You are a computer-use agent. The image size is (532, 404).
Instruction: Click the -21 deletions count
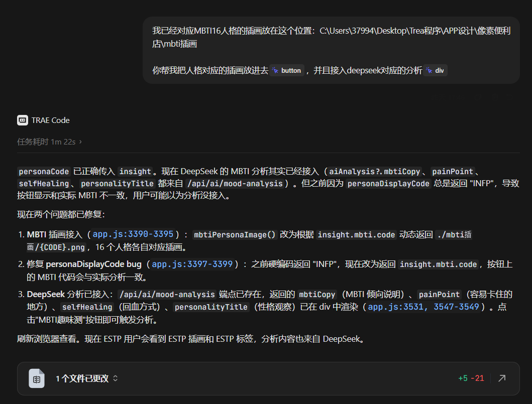pos(477,378)
